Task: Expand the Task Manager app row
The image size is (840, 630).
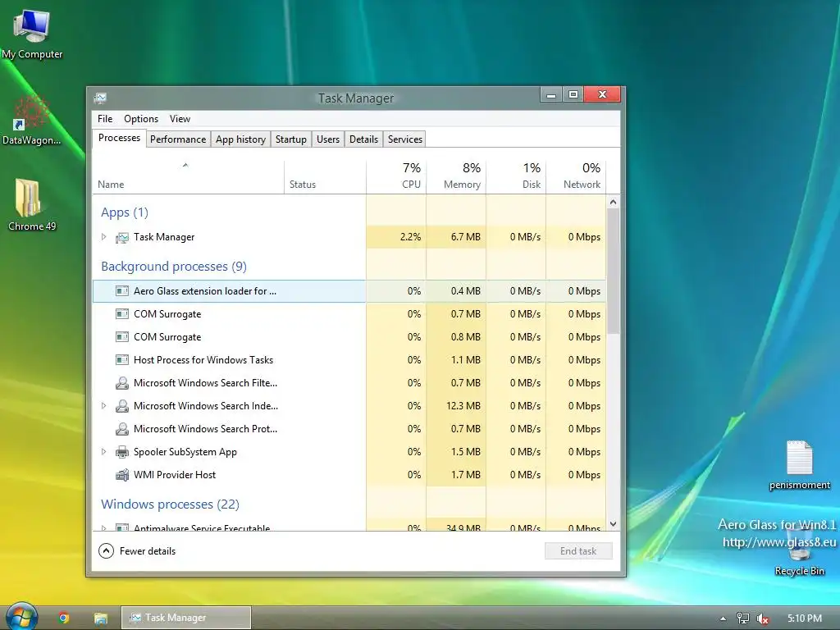Action: (x=104, y=237)
